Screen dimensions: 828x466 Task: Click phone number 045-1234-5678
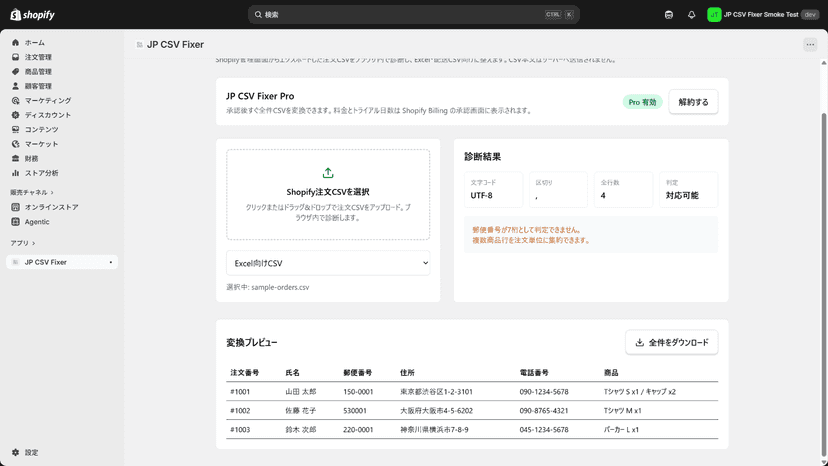[544, 430]
